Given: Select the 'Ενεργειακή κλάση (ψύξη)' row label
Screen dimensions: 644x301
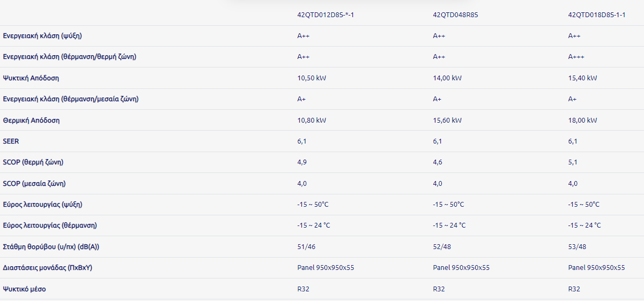Looking at the screenshot, I should pyautogui.click(x=42, y=36).
